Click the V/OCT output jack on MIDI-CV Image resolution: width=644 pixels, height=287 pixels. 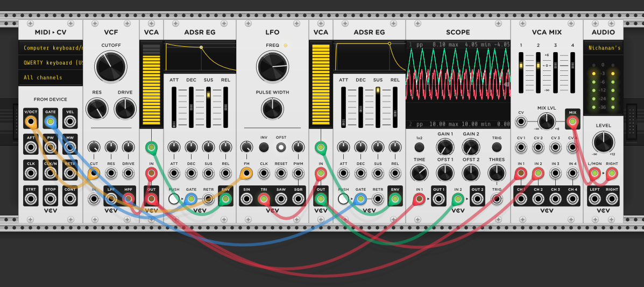point(31,121)
